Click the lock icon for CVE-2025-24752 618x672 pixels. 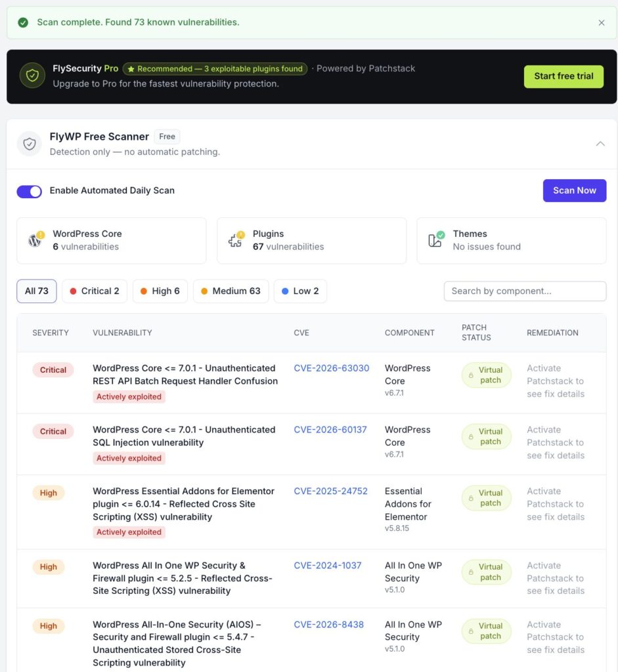coord(471,499)
